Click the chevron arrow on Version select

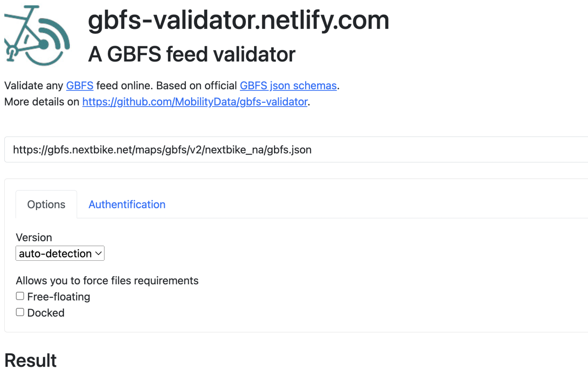[98, 253]
